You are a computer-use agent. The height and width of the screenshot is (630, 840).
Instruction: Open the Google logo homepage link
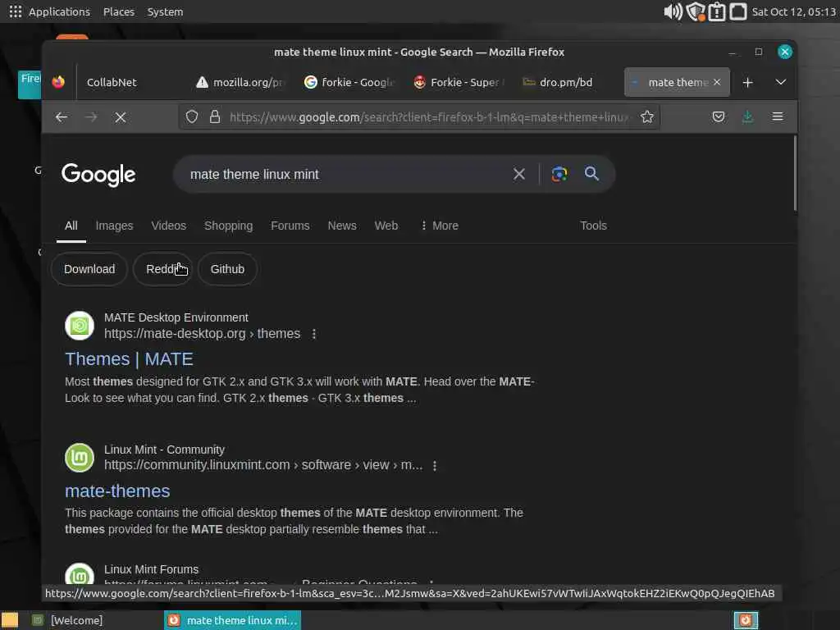(x=98, y=175)
